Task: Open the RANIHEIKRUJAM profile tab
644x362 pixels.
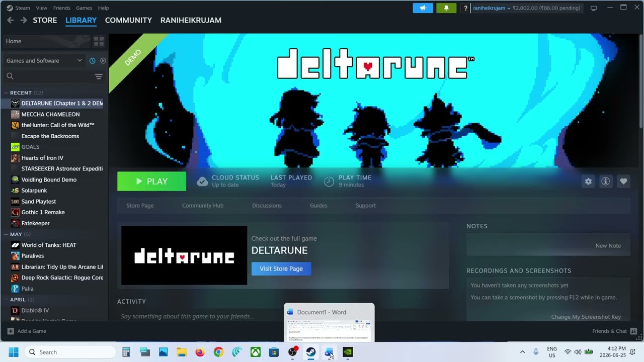Action: [x=191, y=20]
